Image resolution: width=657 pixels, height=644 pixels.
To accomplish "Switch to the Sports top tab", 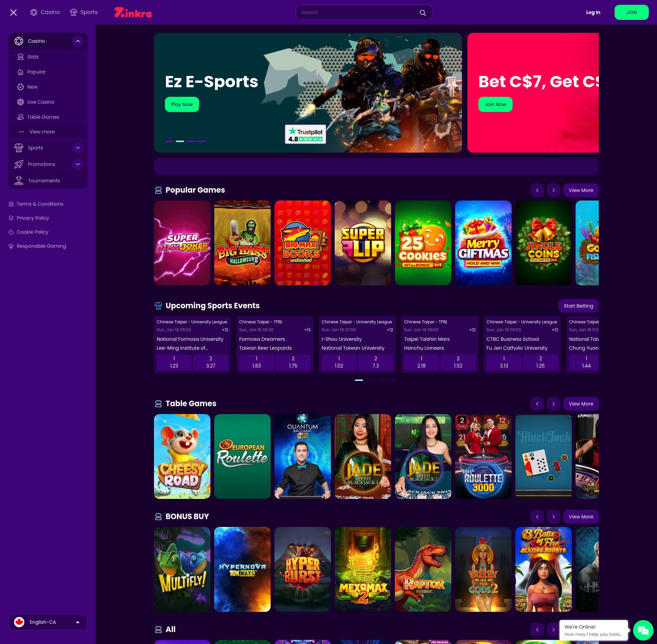I will pyautogui.click(x=84, y=12).
